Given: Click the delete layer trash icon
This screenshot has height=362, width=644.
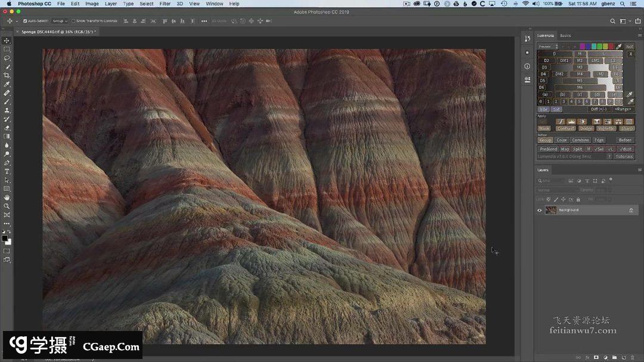Looking at the screenshot, I should 633,357.
